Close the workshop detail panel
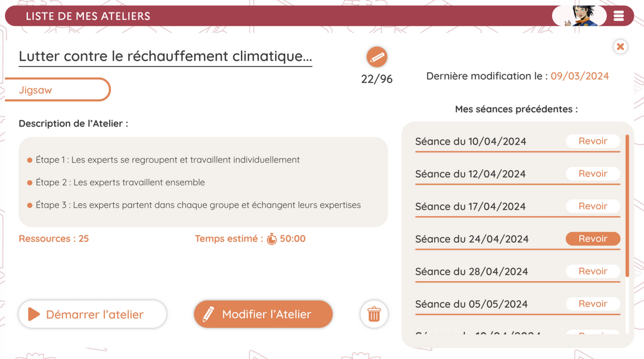Image resolution: width=644 pixels, height=359 pixels. point(620,46)
